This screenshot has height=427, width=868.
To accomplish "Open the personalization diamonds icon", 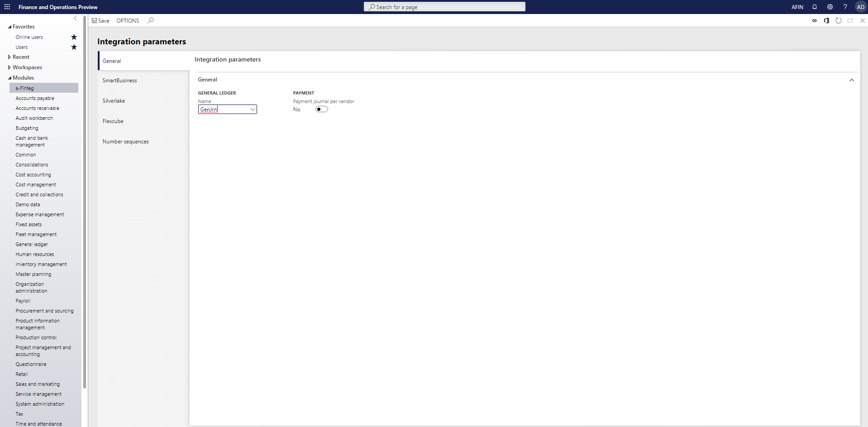I will (815, 20).
